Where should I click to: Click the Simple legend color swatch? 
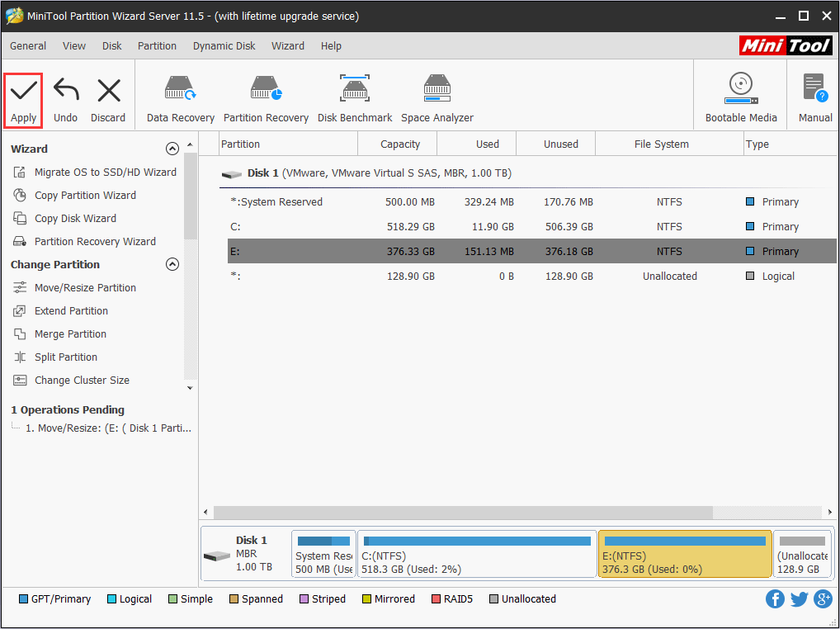(172, 599)
